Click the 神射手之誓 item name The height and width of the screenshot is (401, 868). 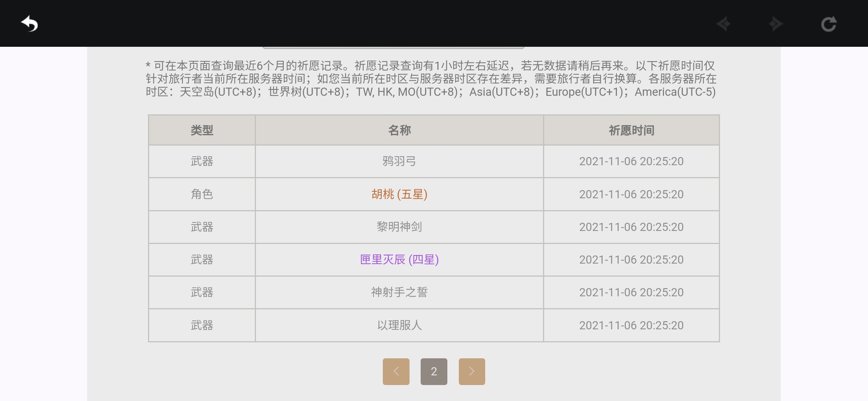[400, 292]
